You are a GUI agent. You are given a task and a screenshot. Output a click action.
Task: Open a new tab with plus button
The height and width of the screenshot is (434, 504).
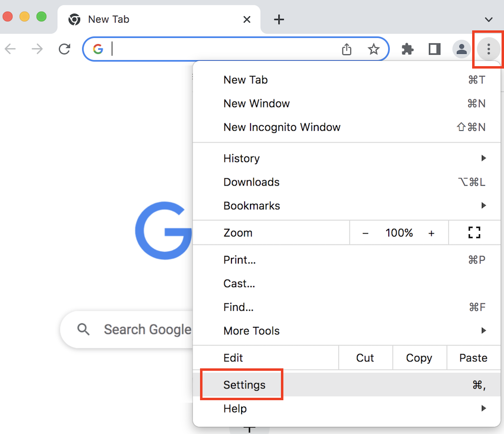[x=278, y=20]
